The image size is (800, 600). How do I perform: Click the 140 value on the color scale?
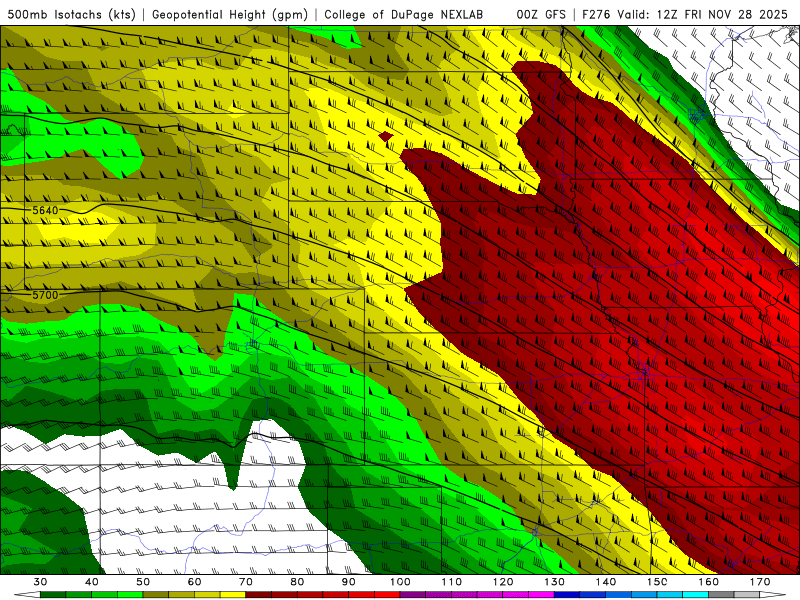click(606, 582)
